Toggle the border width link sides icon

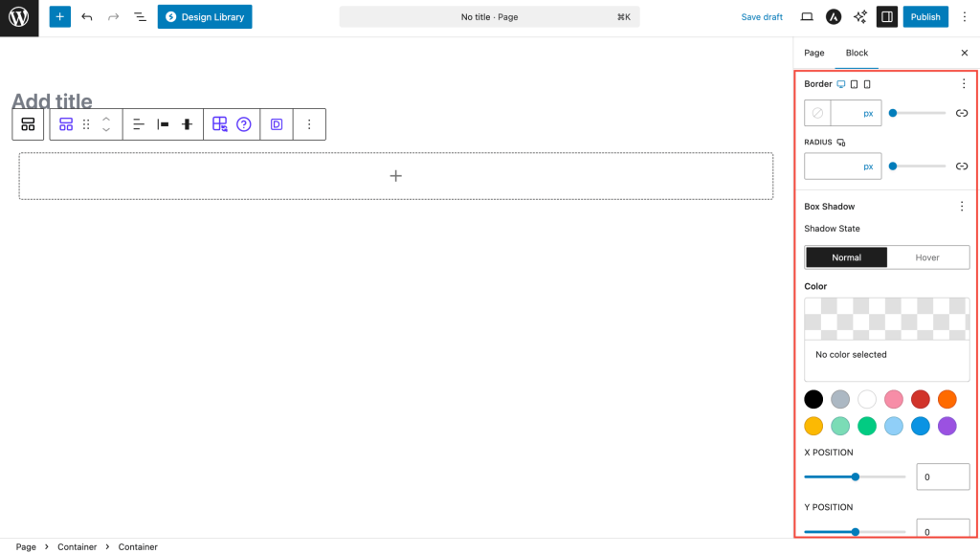pyautogui.click(x=962, y=113)
